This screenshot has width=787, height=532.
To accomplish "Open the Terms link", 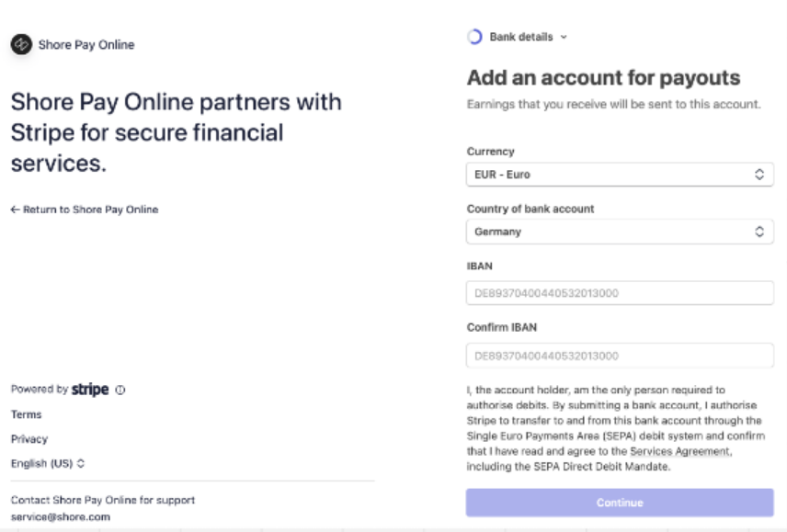I will pyautogui.click(x=26, y=414).
